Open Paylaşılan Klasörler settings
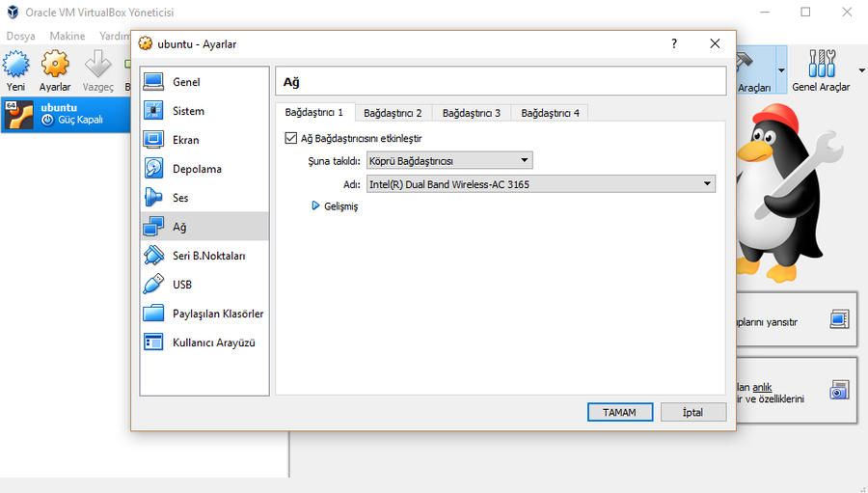The width and height of the screenshot is (868, 493). coord(217,314)
